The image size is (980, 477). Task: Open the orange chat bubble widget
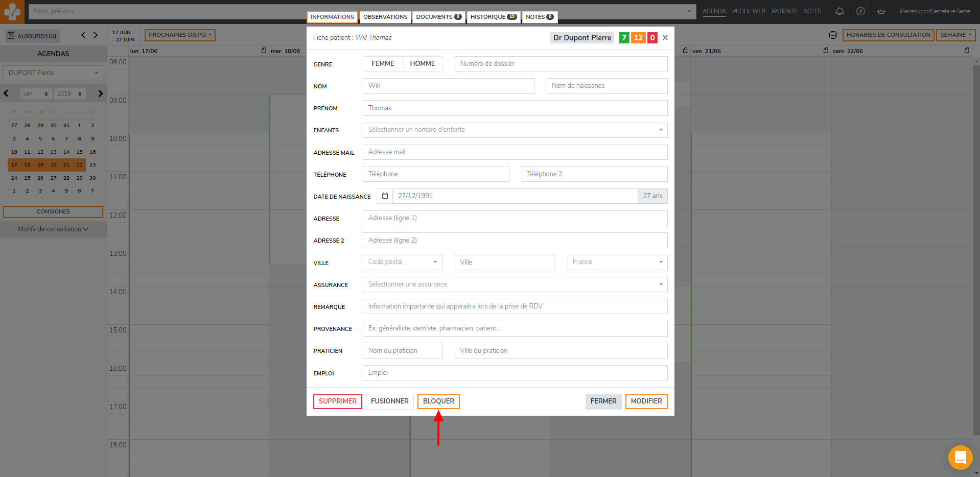pyautogui.click(x=960, y=457)
